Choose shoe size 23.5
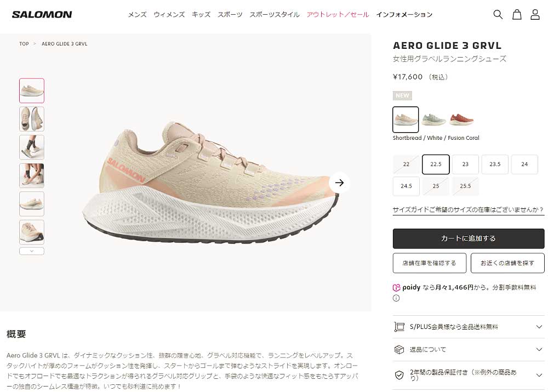 (x=495, y=164)
